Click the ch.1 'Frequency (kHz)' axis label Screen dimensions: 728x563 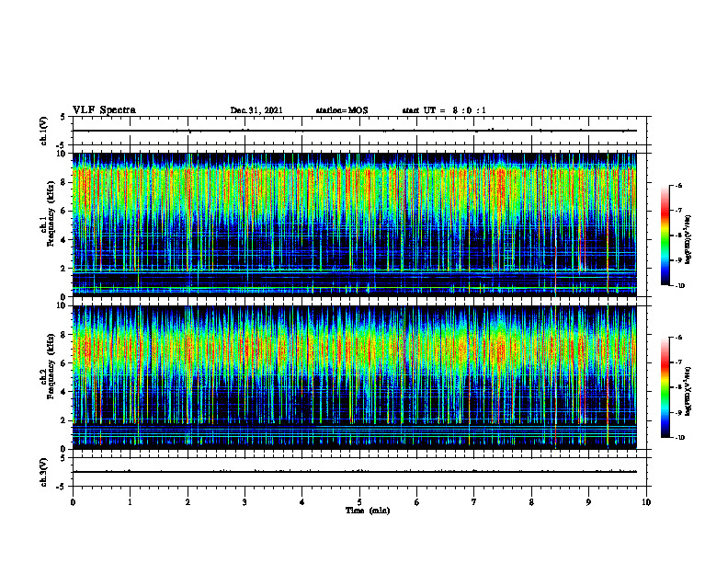coord(51,213)
